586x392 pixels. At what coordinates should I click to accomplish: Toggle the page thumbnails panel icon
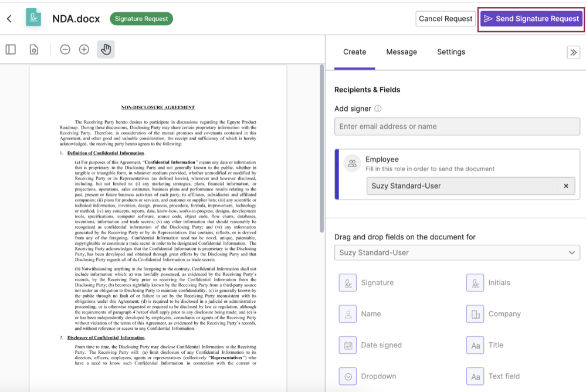(x=10, y=49)
